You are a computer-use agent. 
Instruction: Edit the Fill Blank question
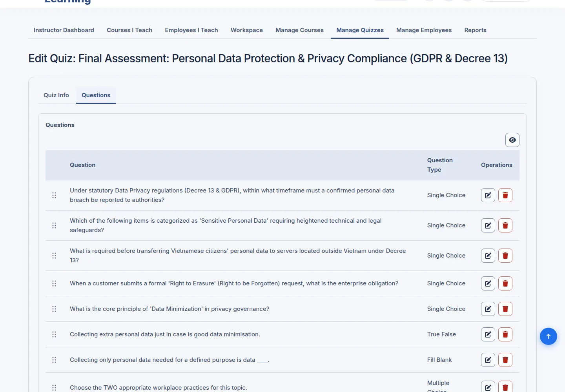point(488,360)
